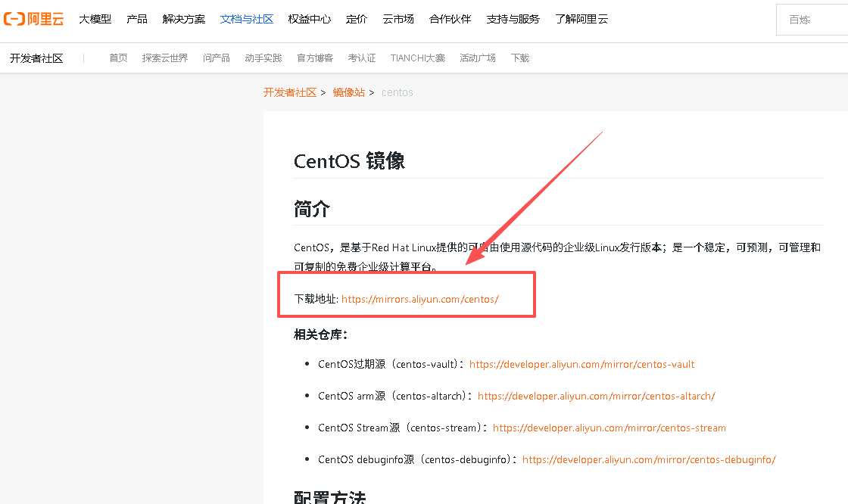
Task: Open the 活动广场 tab
Action: pos(478,58)
